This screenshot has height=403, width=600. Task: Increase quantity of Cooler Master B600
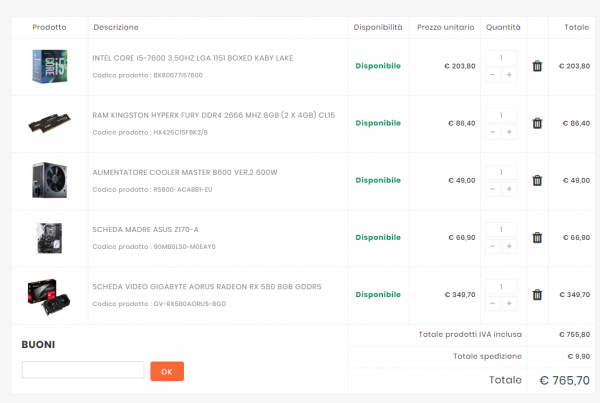(x=509, y=189)
